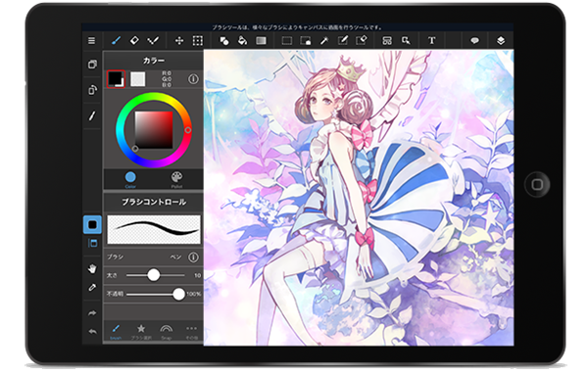
Task: Switch to the Color tab
Action: [x=130, y=179]
